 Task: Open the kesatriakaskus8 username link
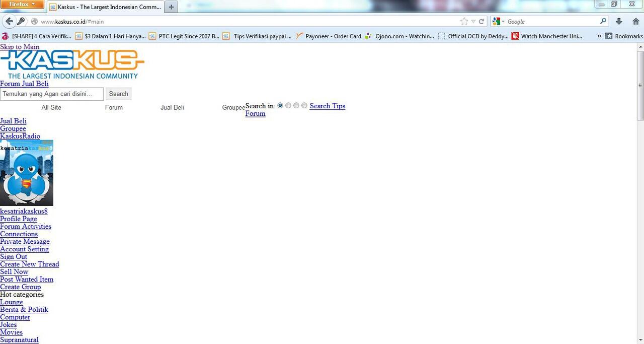click(24, 211)
